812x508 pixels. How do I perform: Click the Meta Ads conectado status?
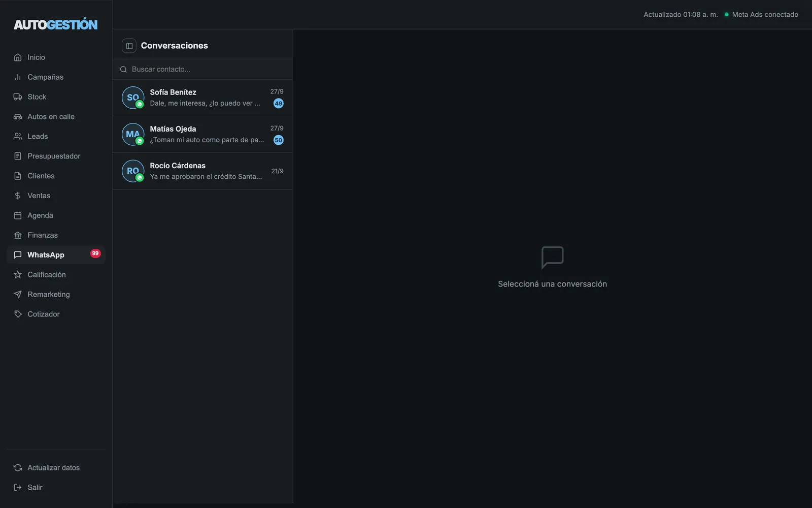[x=761, y=15]
